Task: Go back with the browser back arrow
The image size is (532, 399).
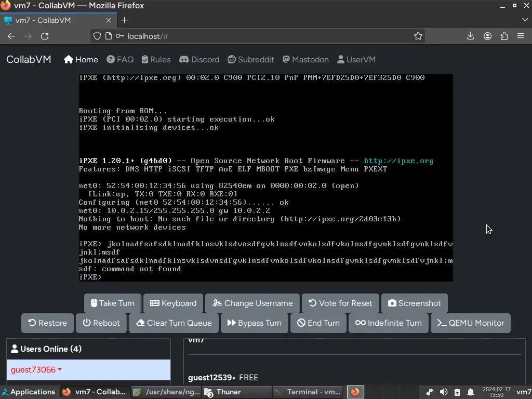Action: pyautogui.click(x=11, y=36)
